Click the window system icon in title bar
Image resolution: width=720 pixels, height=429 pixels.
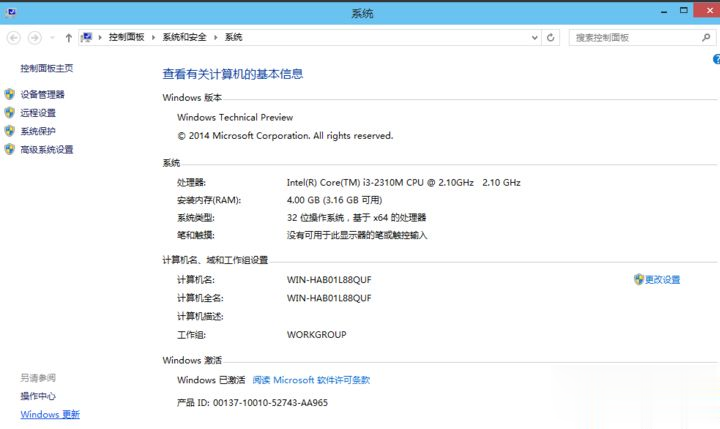tap(12, 11)
